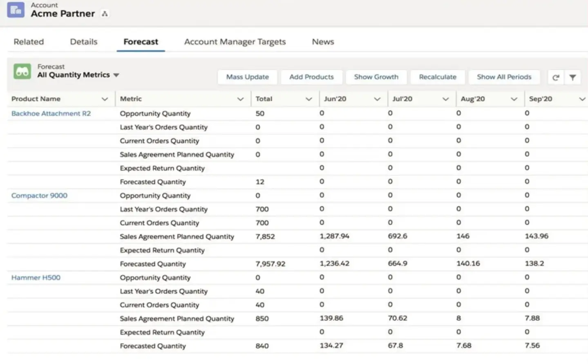Click the Recalculate button
588x364 pixels.
coord(438,77)
